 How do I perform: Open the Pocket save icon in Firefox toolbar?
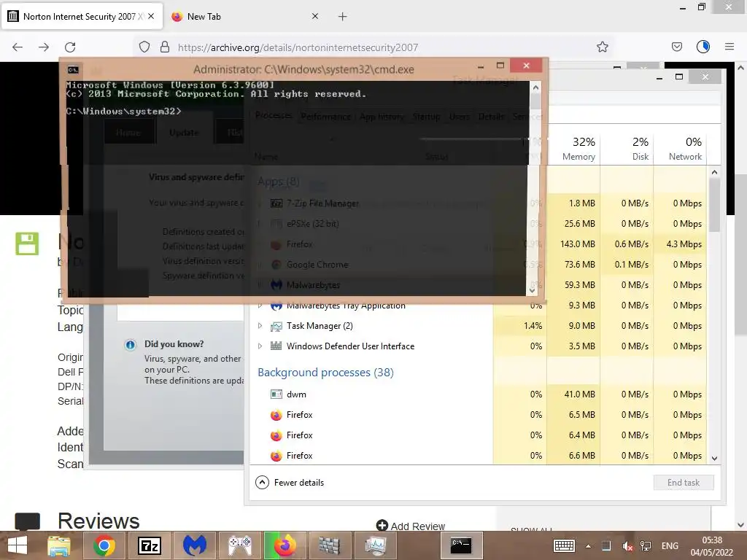tap(676, 47)
